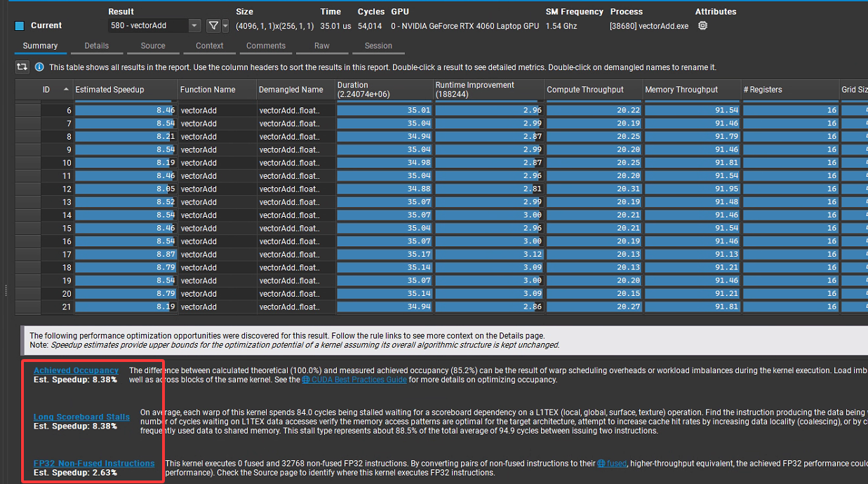Click the Attributes gear icon
Image resolution: width=868 pixels, height=484 pixels.
click(702, 26)
